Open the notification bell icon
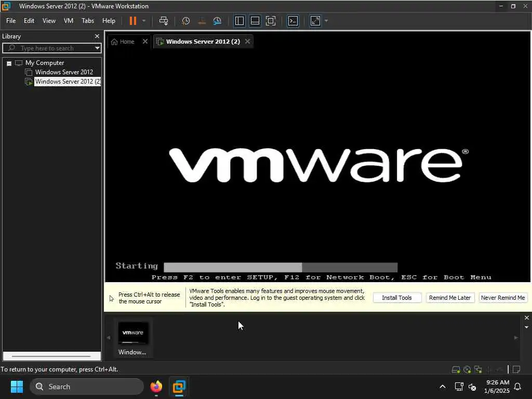Viewport: 532px width, 399px height. pyautogui.click(x=518, y=387)
